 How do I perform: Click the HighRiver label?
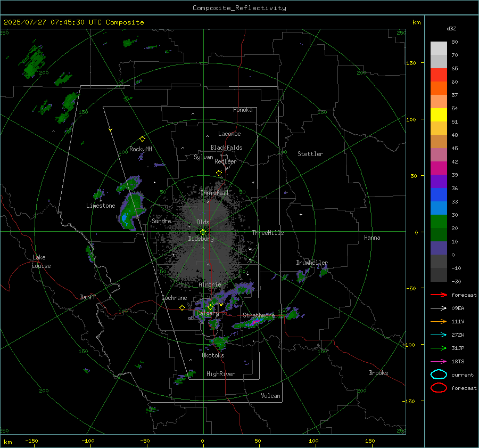tap(221, 374)
